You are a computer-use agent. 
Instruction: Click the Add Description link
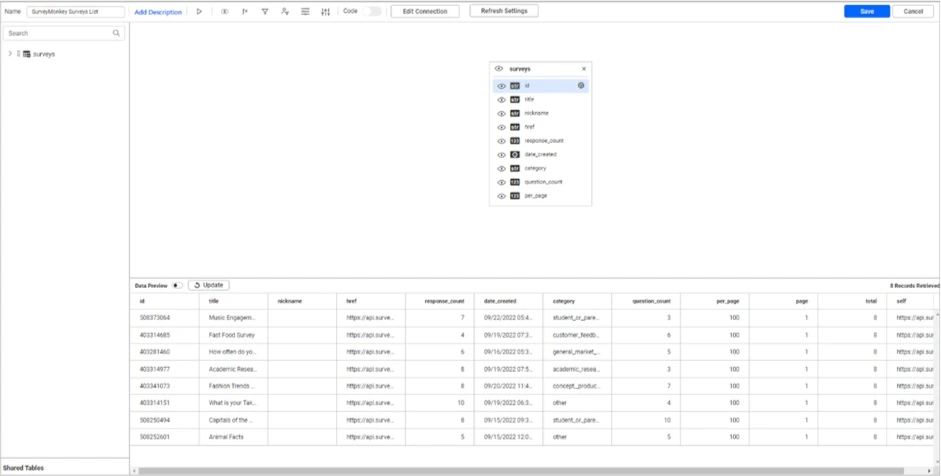click(158, 12)
